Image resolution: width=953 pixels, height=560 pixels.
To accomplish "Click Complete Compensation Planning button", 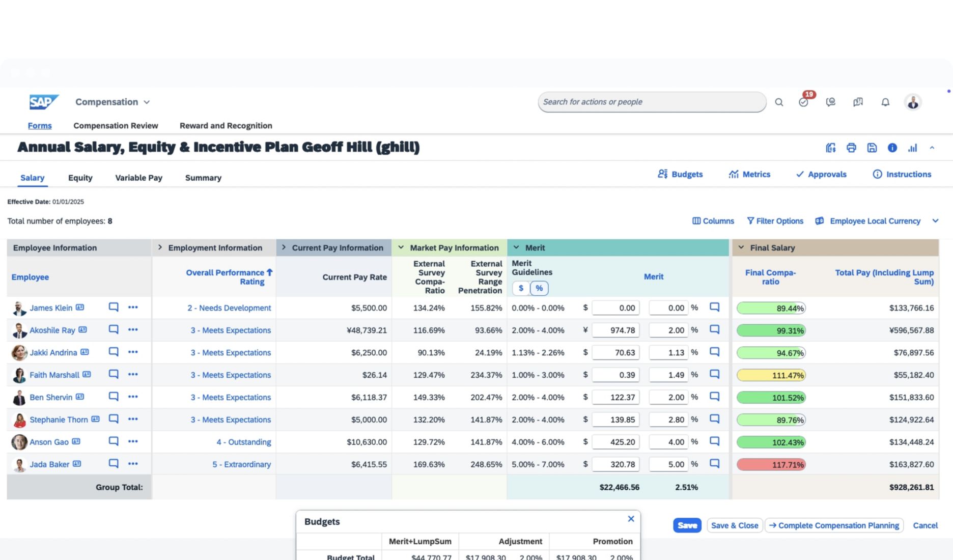I will [x=834, y=525].
